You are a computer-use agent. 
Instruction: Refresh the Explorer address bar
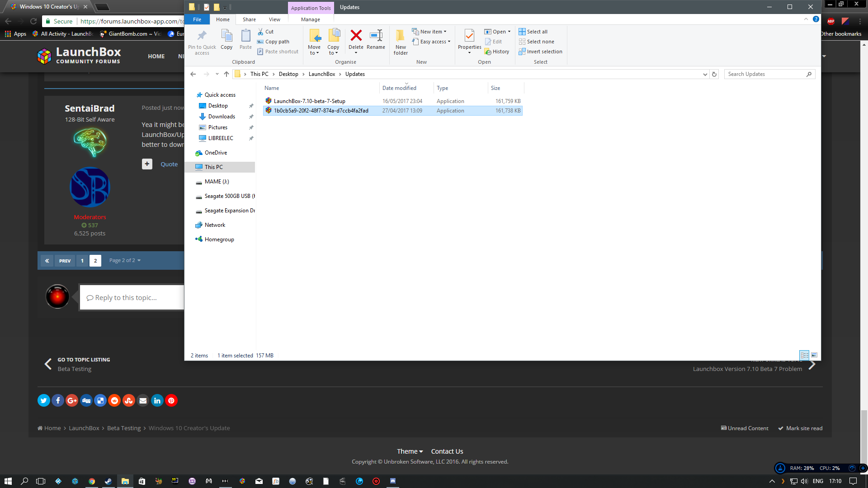pos(714,74)
